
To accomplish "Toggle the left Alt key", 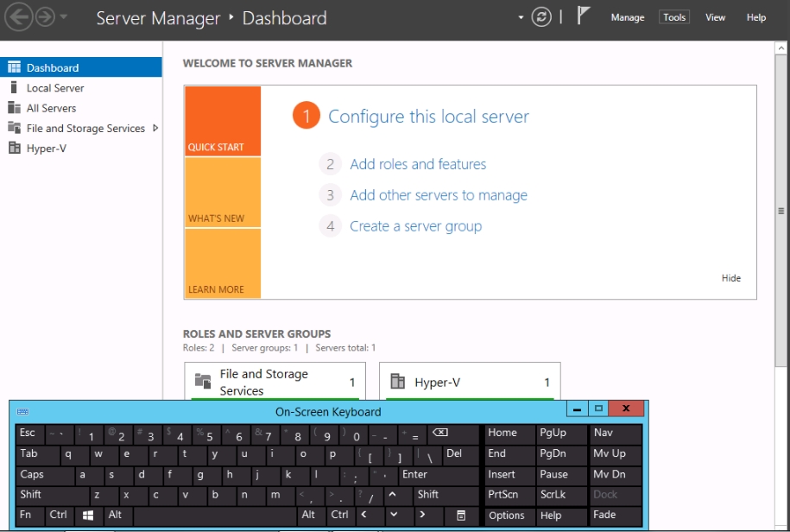I will (117, 516).
